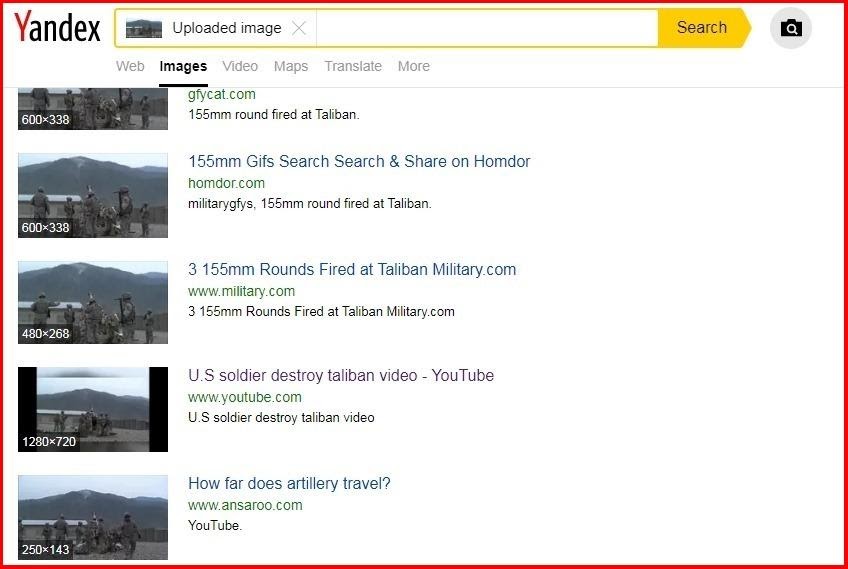This screenshot has height=569, width=848.
Task: Open the camera image search icon
Action: pos(791,28)
